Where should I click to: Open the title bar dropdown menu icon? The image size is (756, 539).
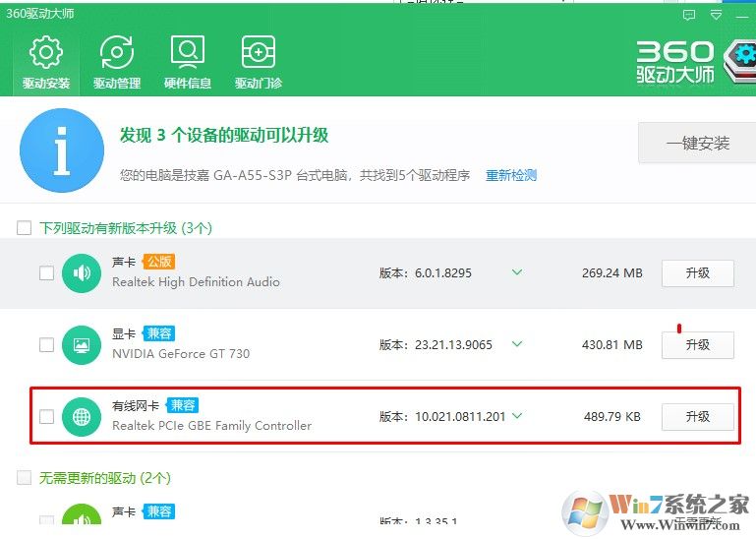(717, 16)
